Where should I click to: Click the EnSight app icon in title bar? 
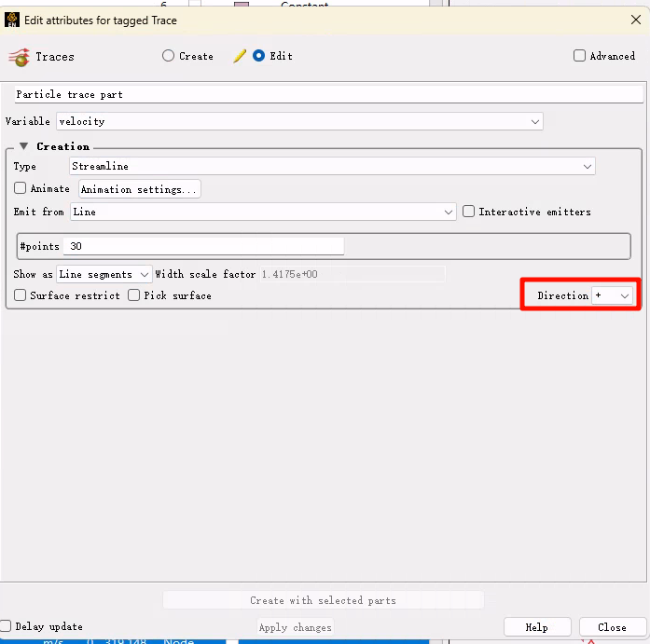click(x=12, y=20)
